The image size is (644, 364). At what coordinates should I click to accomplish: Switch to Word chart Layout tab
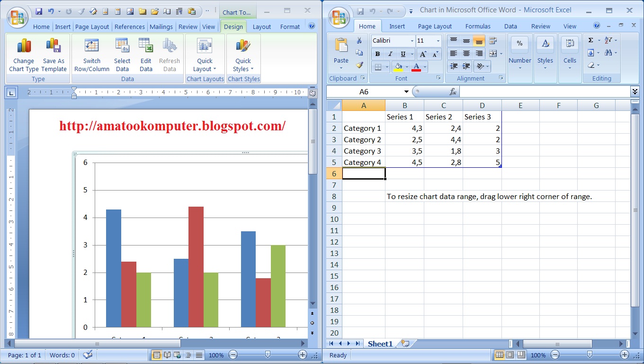261,27
